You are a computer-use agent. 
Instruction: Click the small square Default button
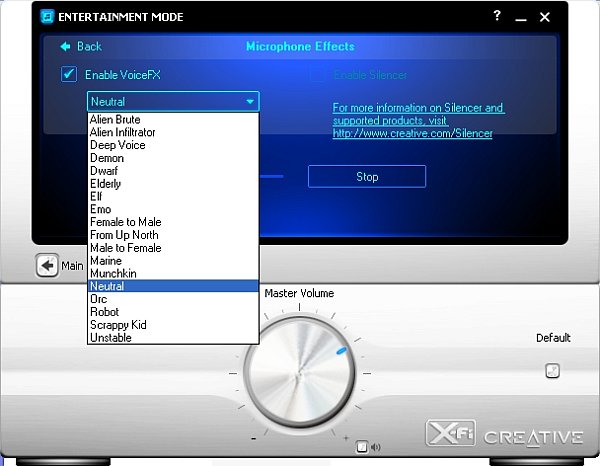[552, 370]
